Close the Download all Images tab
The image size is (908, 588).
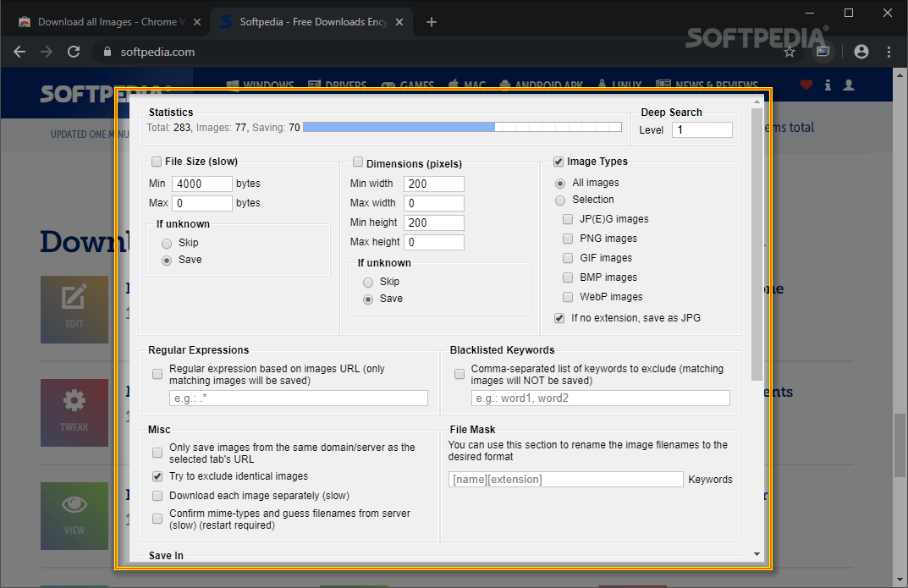(x=197, y=22)
